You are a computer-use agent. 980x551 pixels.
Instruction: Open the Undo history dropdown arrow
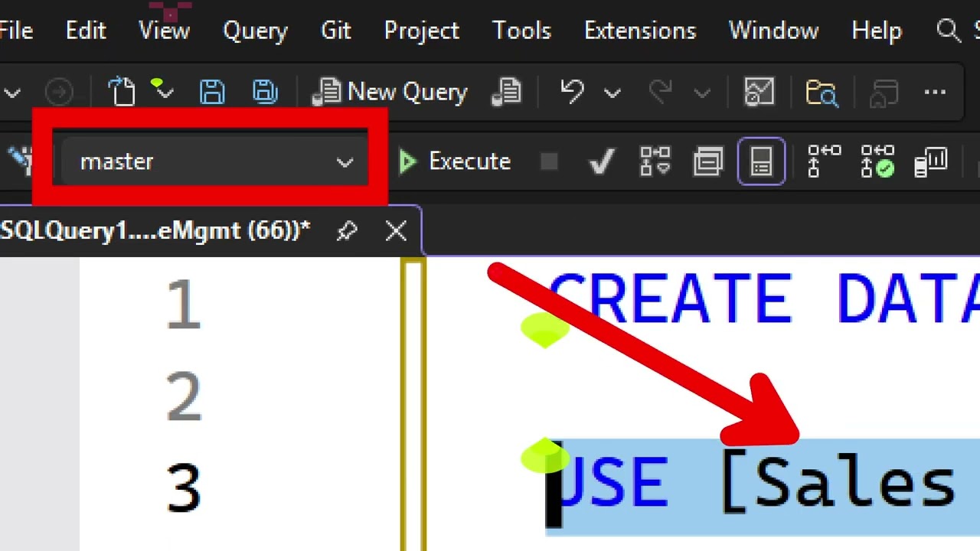612,93
